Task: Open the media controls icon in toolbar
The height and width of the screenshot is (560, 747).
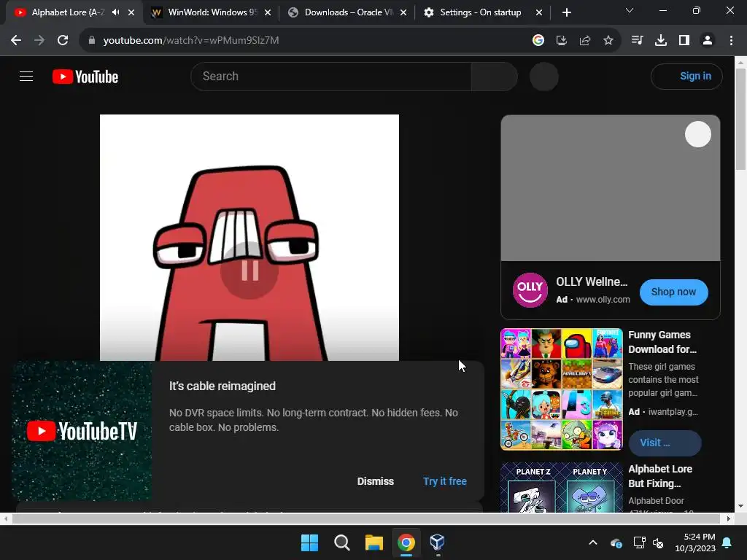Action: (637, 41)
